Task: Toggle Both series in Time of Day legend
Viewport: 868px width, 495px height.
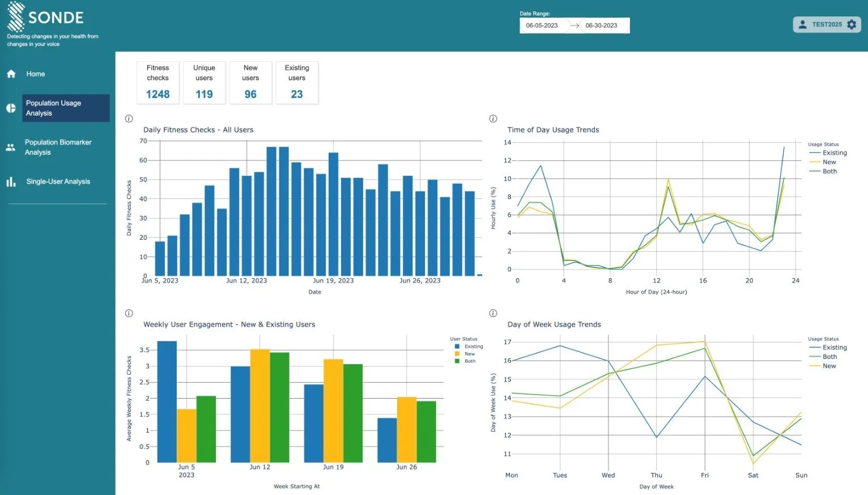Action: tap(823, 171)
